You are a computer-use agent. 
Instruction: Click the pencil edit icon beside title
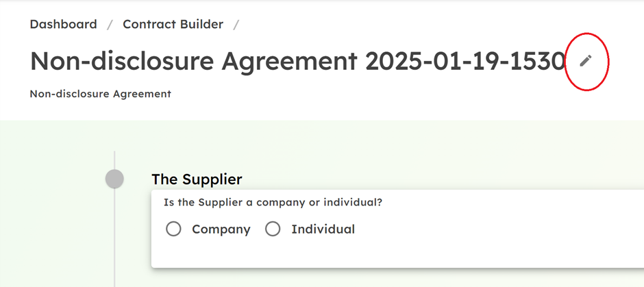(x=586, y=61)
